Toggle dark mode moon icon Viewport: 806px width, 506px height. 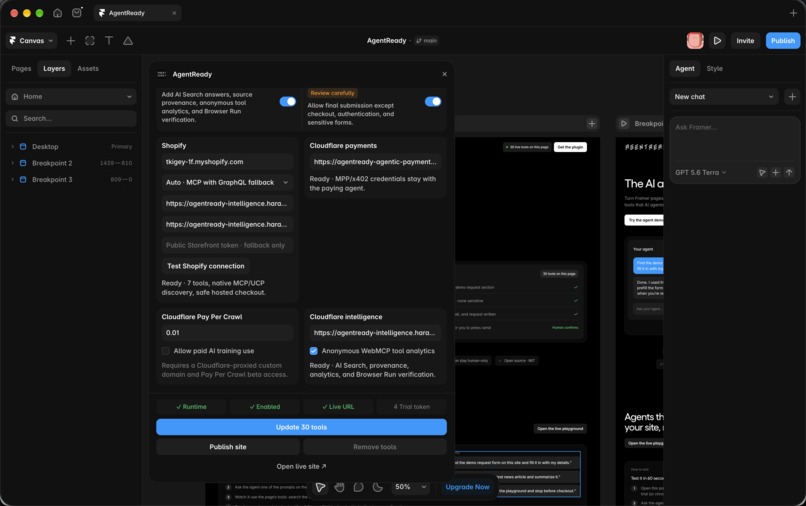coord(378,487)
